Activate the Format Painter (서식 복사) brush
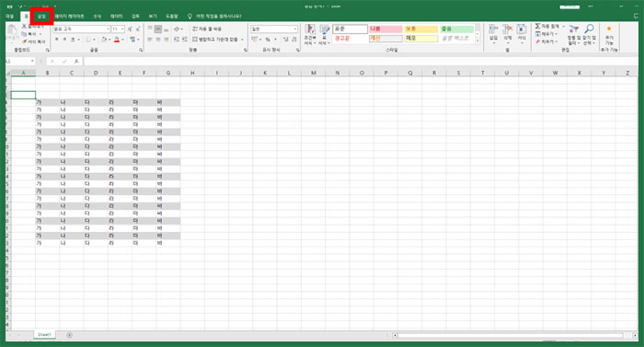 coord(24,41)
